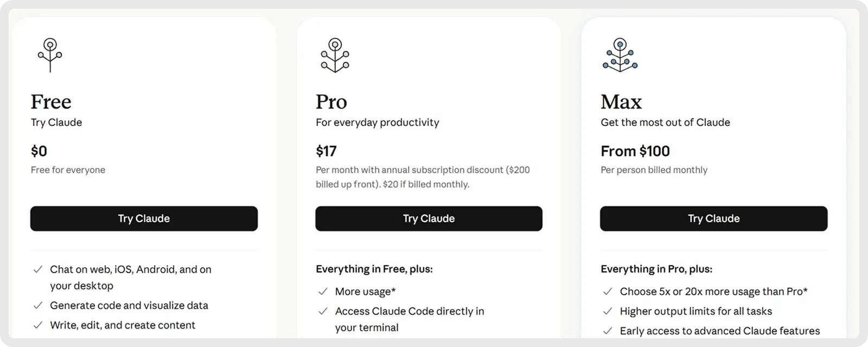The width and height of the screenshot is (868, 347).
Task: Click the checkmark beside "Write, edit, and create content"
Action: pos(37,325)
